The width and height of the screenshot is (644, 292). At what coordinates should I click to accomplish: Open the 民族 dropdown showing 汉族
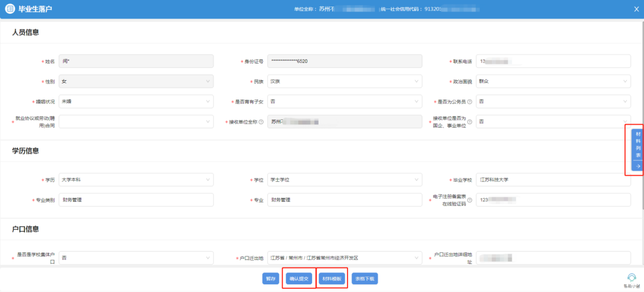[344, 81]
